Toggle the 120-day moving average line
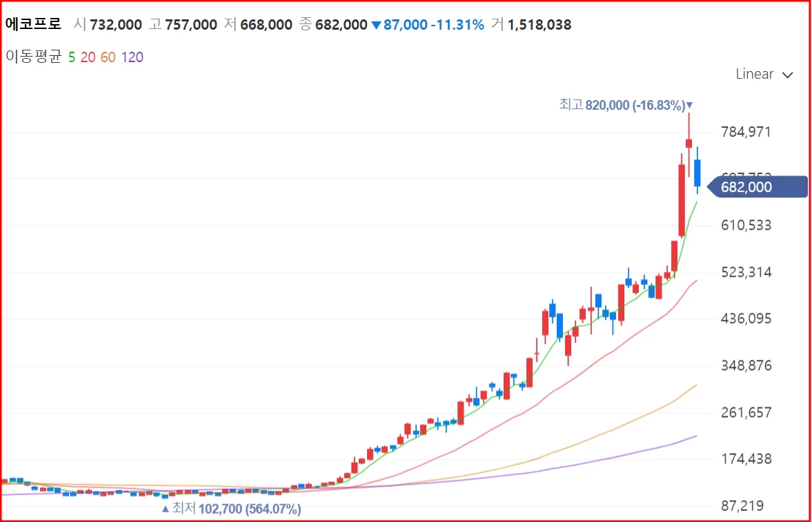 (132, 57)
